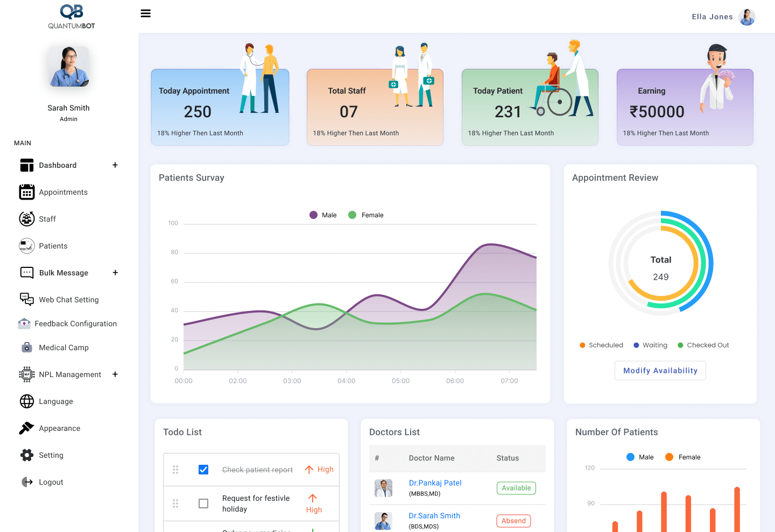Click drag handle beside Check patient report
The width and height of the screenshot is (775, 532).
(175, 470)
